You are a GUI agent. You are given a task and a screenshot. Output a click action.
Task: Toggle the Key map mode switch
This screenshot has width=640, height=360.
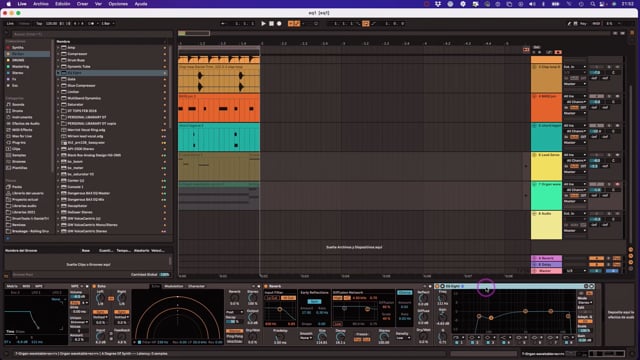point(583,24)
